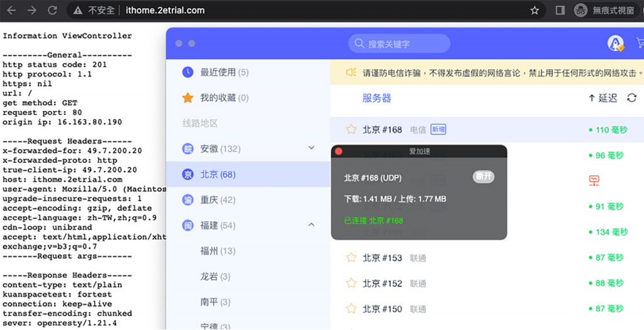The image size is (644, 330).
Task: Click the 皖 badge icon for 安徽
Action: [x=187, y=148]
